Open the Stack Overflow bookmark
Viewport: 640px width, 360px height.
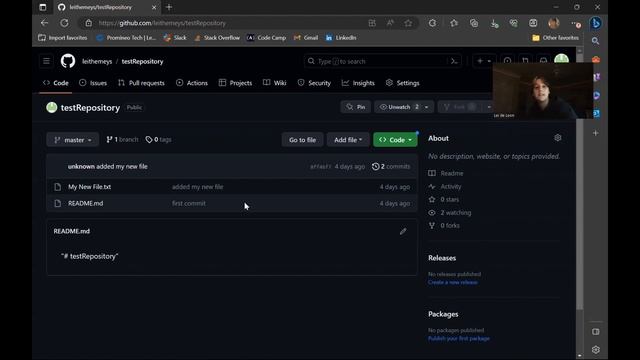pos(217,38)
